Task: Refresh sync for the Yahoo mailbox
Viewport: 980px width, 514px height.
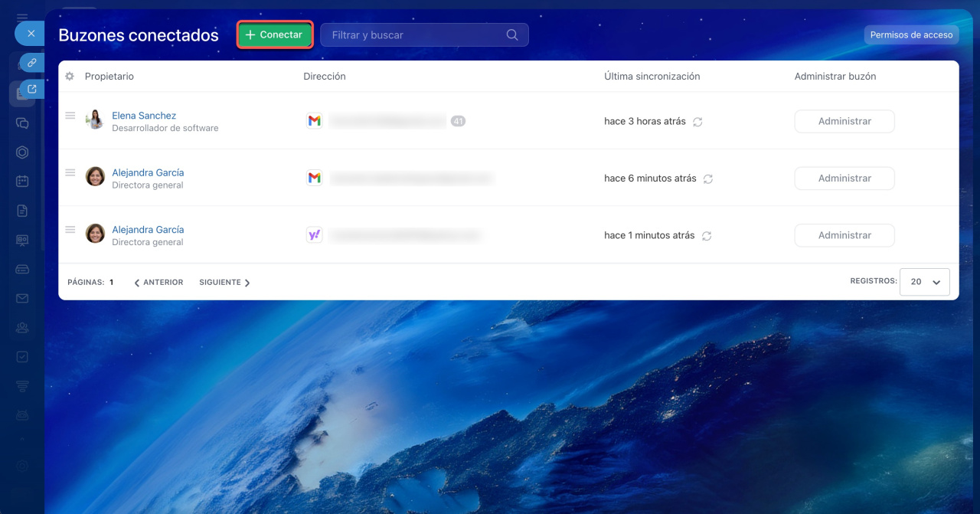Action: 707,236
